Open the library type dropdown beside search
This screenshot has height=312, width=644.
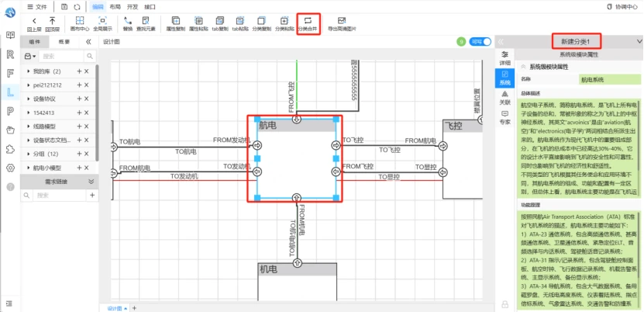coord(30,57)
